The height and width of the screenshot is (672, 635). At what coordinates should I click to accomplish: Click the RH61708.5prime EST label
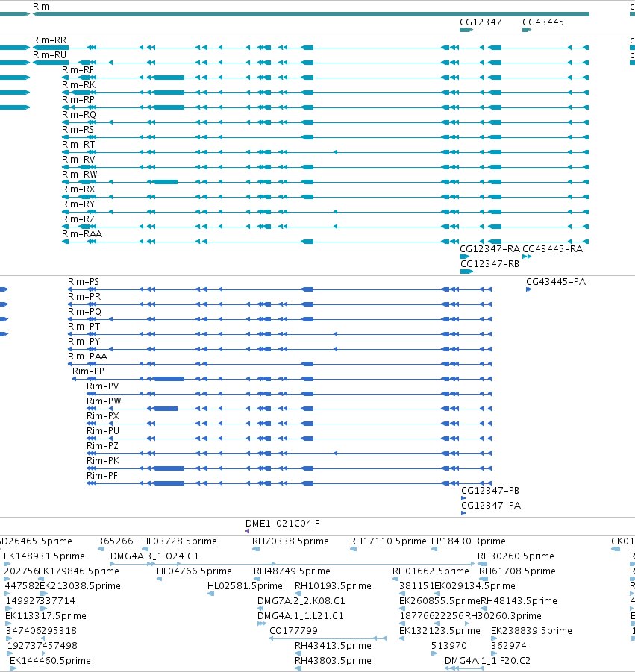pos(517,571)
